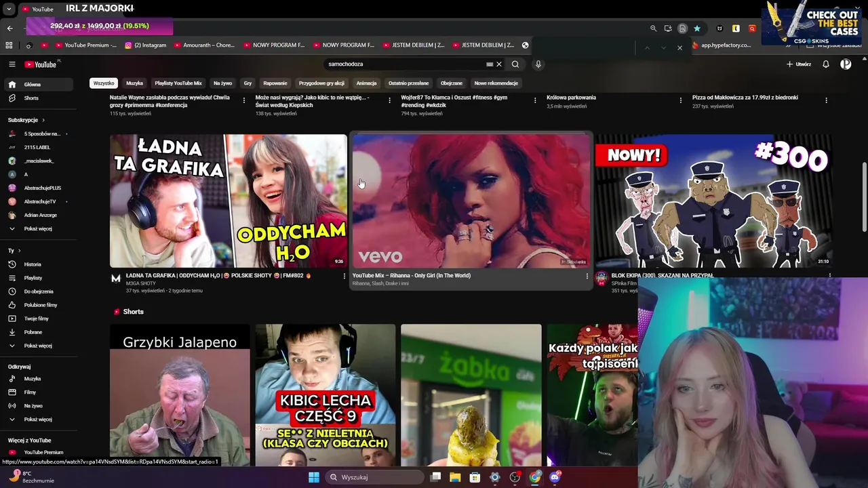
Task: Open File Explorer from the taskbar
Action: [x=455, y=477]
